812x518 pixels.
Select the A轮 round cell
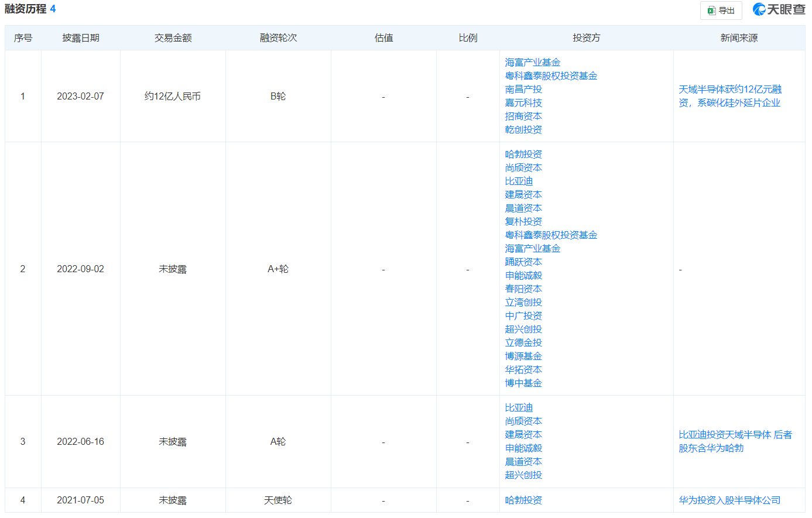coord(278,442)
